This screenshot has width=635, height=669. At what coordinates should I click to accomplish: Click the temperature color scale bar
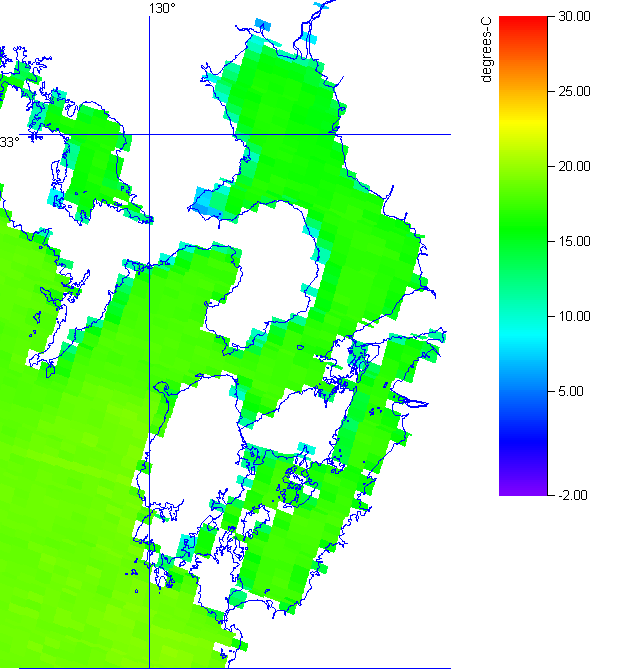click(523, 256)
